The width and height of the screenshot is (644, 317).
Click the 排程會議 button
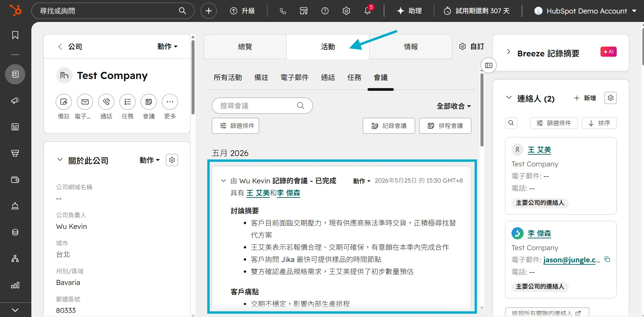pos(445,126)
